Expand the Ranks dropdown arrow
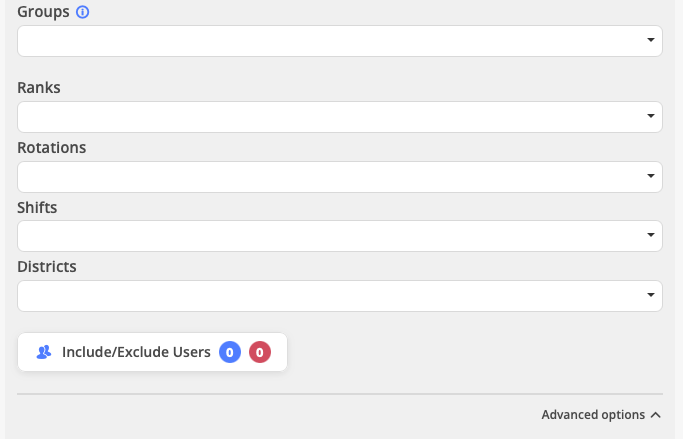Screen dimensions: 683x439 pyautogui.click(x=650, y=117)
